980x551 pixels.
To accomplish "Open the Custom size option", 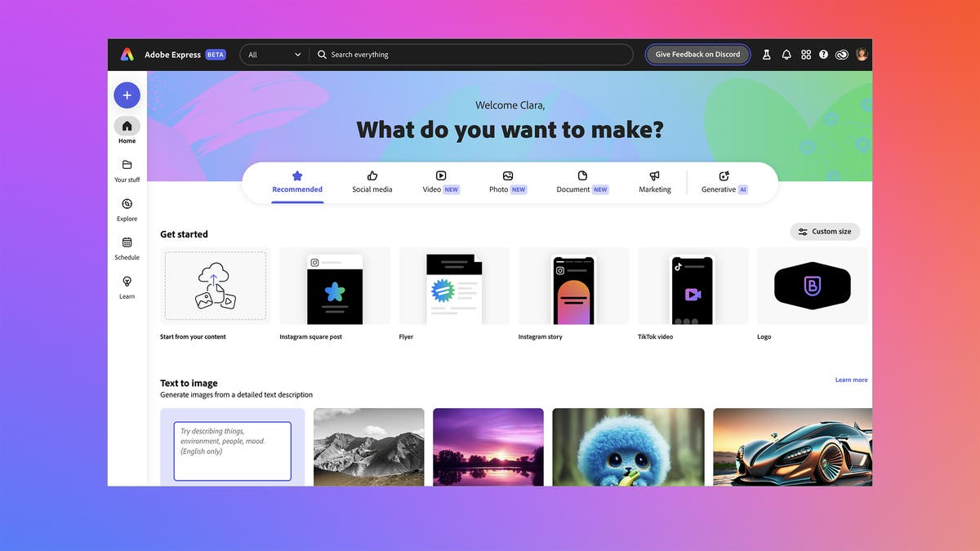I will [x=825, y=231].
